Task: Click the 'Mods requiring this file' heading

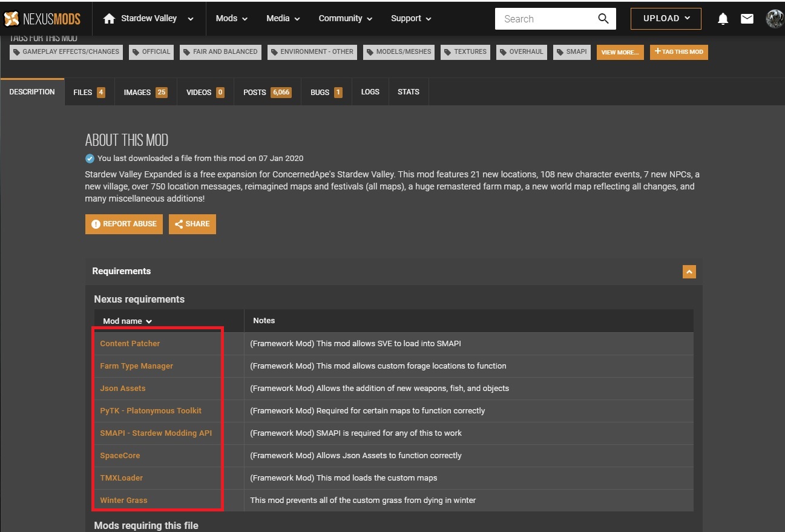Action: point(146,526)
